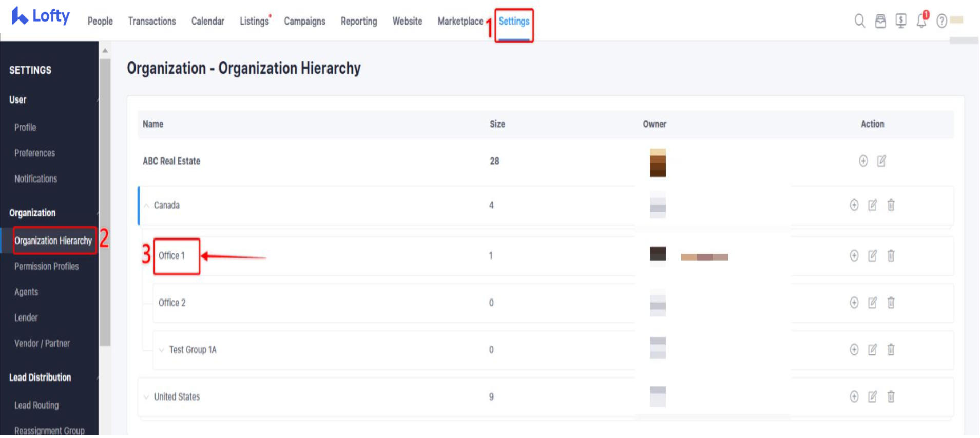Edit the Office 2 row
Image resolution: width=980 pixels, height=438 pixels.
click(872, 303)
